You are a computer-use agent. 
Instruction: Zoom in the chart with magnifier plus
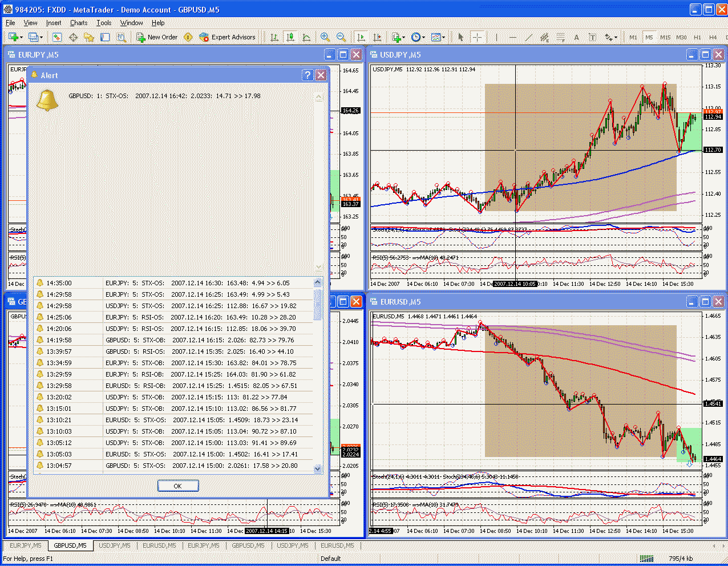325,37
